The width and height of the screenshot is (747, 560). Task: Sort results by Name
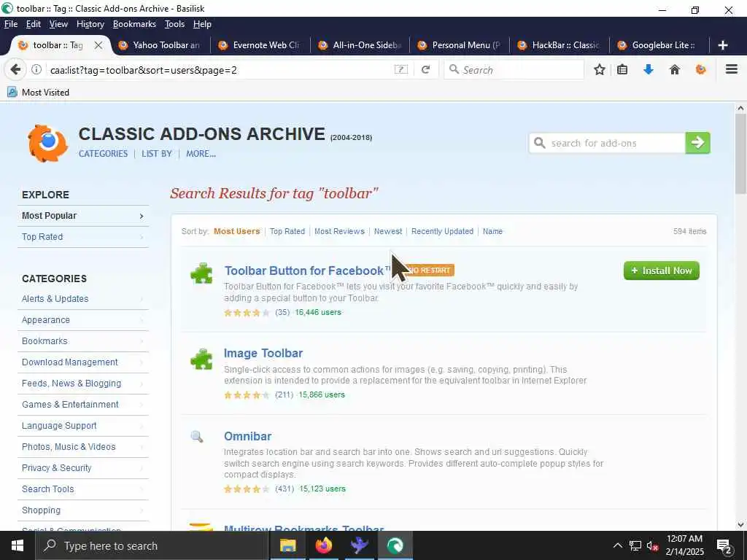(492, 231)
